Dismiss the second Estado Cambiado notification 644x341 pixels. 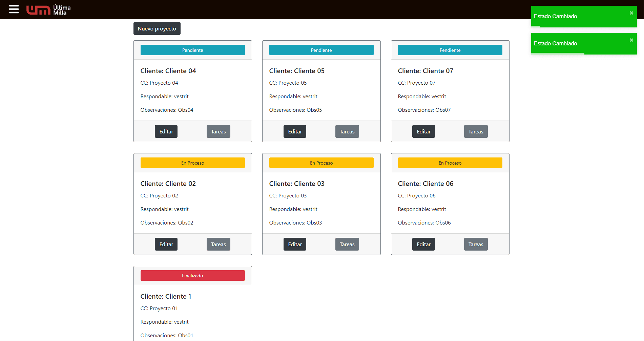(x=631, y=40)
